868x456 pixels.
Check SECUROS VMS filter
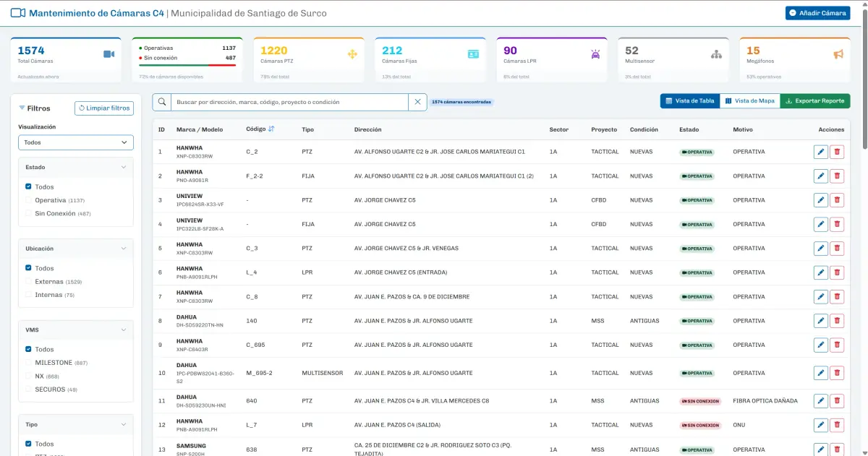coord(28,390)
